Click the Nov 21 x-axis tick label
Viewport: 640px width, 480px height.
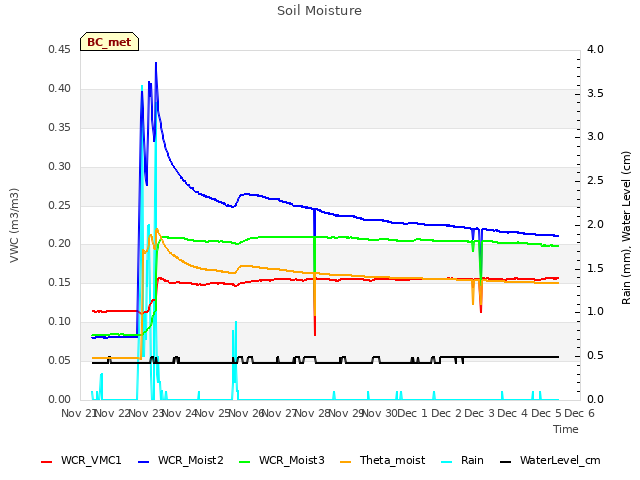tap(78, 413)
